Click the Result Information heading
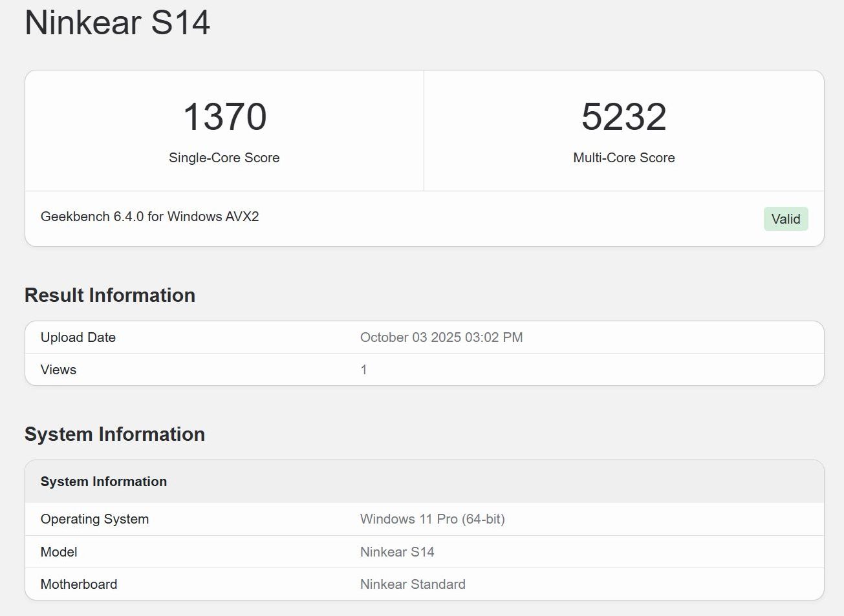The width and height of the screenshot is (844, 616). (110, 295)
